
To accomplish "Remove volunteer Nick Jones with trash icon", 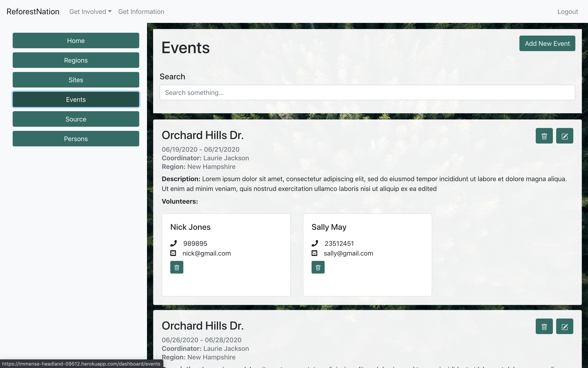I will pyautogui.click(x=177, y=267).
